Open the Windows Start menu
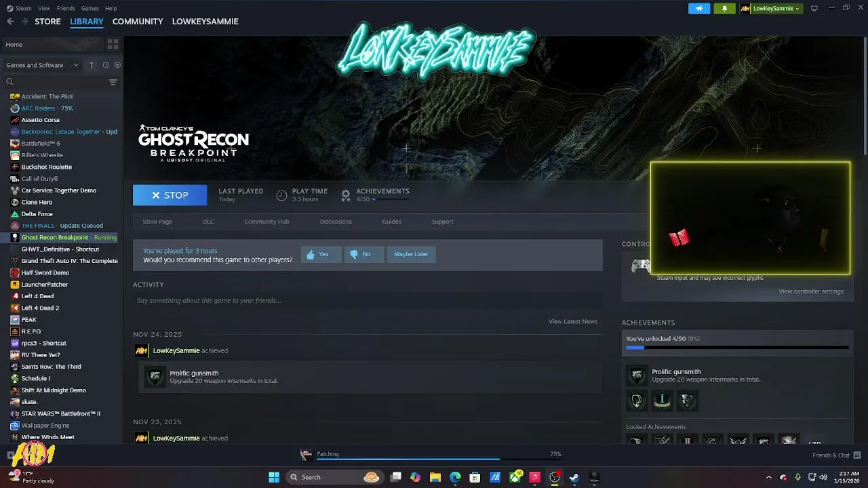Screen dimensions: 868x488 [x=274, y=477]
